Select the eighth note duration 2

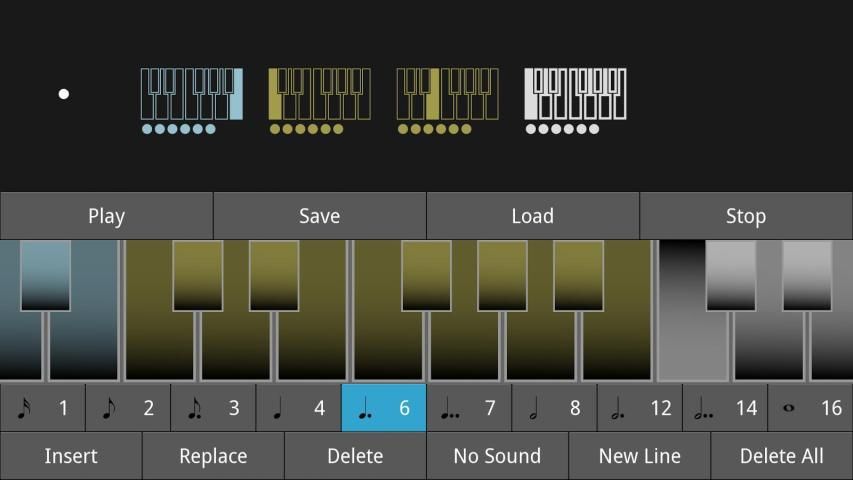tap(128, 408)
